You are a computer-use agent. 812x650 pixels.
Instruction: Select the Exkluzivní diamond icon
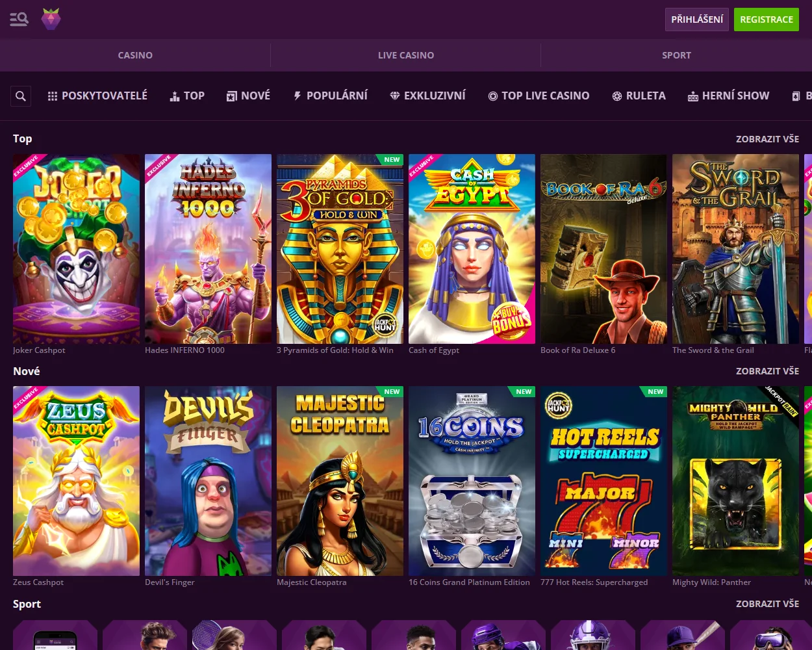tap(394, 96)
